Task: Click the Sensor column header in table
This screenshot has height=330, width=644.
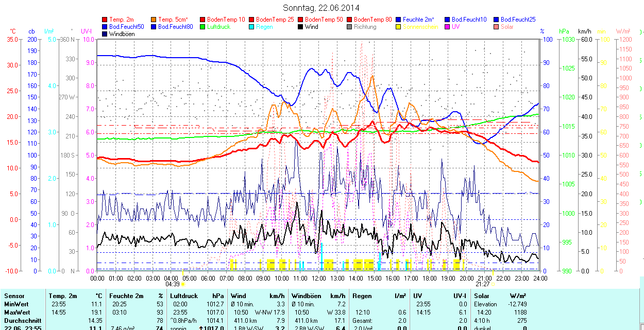Action: pos(14,296)
